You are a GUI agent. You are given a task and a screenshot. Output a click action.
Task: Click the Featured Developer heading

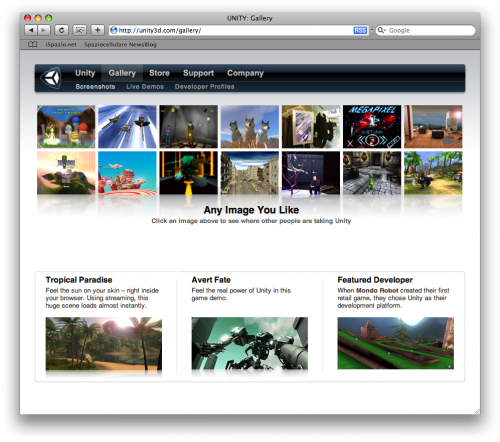click(x=375, y=280)
